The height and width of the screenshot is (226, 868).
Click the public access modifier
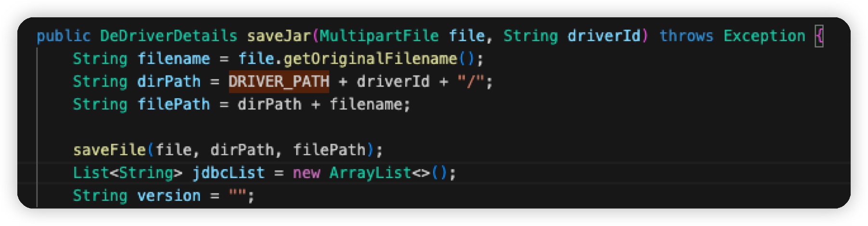coord(64,36)
